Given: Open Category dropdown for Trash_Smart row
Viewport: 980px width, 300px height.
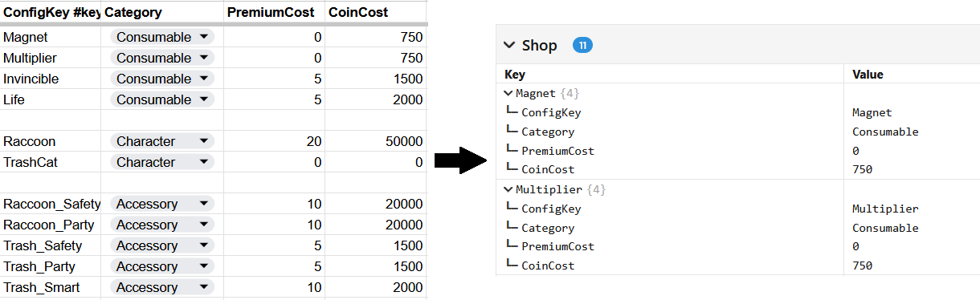Looking at the screenshot, I should coord(161,287).
